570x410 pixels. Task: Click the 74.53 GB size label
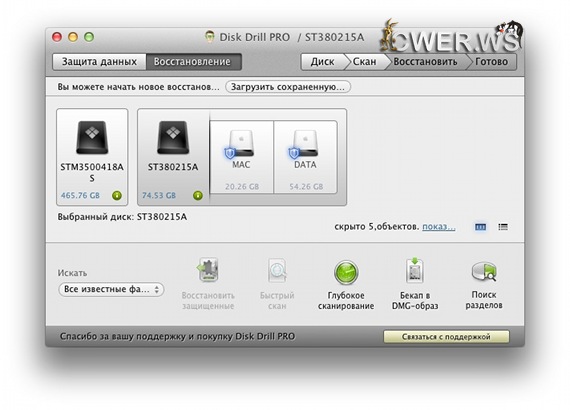(159, 196)
